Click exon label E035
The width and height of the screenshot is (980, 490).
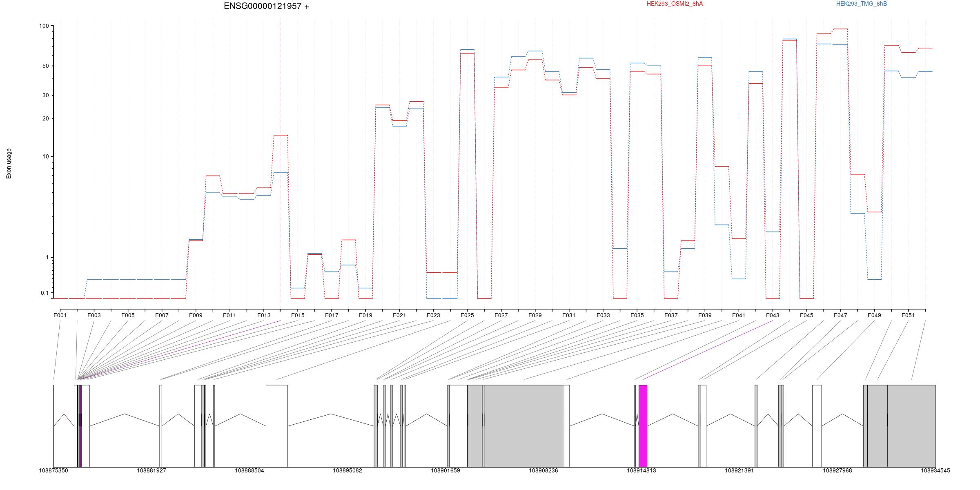(x=637, y=315)
